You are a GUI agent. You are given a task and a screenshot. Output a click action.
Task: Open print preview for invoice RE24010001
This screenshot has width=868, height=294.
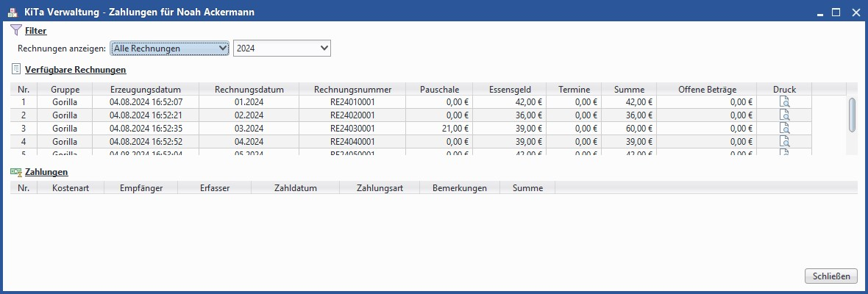pos(784,102)
